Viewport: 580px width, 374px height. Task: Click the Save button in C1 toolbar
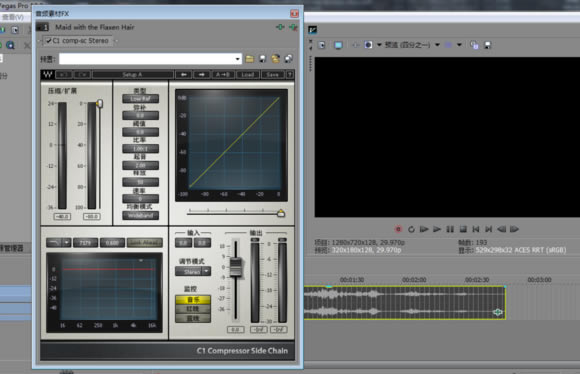(x=272, y=75)
